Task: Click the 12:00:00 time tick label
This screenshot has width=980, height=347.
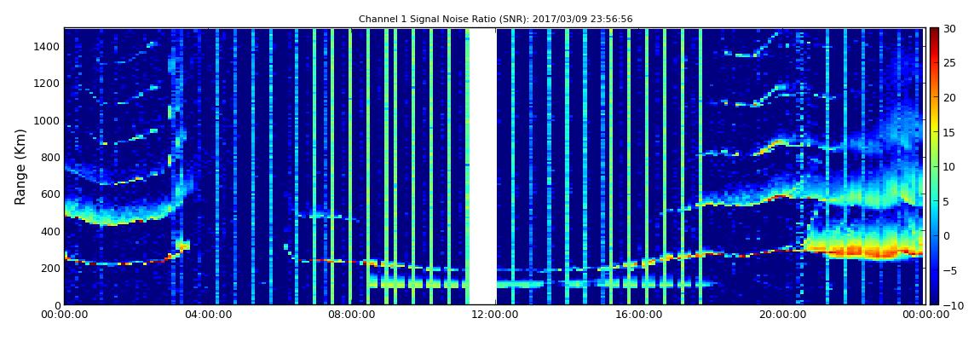Action: tap(493, 315)
